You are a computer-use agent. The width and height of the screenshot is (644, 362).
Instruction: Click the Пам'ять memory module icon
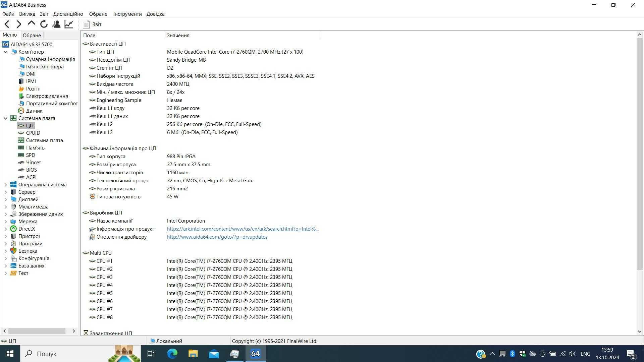tap(21, 148)
